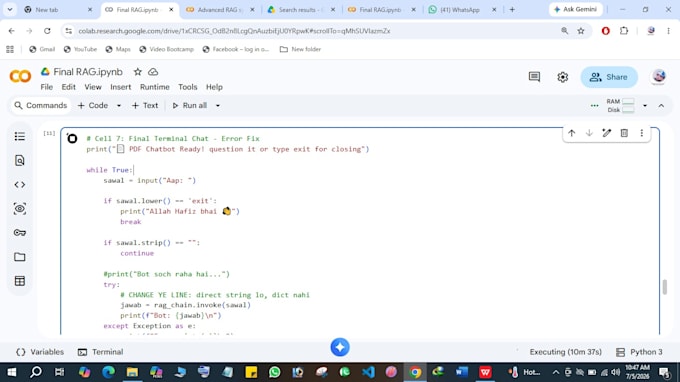680x382 pixels.
Task: Open the Tools menu
Action: 187,87
